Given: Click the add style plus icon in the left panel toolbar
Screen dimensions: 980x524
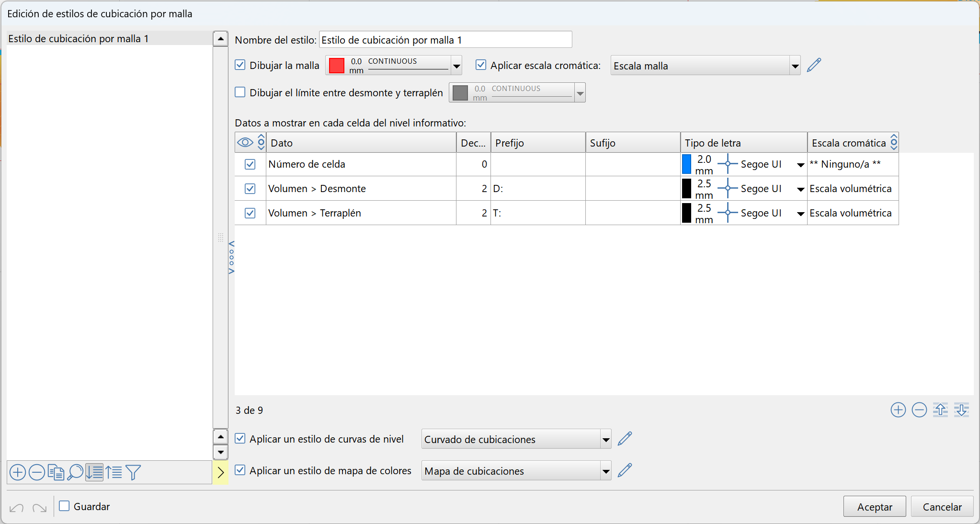Looking at the screenshot, I should click(x=18, y=472).
